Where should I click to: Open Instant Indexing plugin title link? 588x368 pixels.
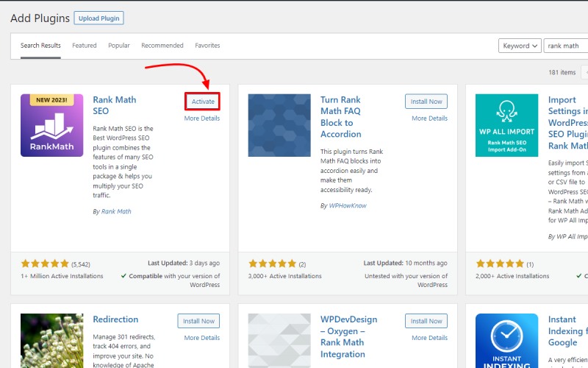[567, 330]
